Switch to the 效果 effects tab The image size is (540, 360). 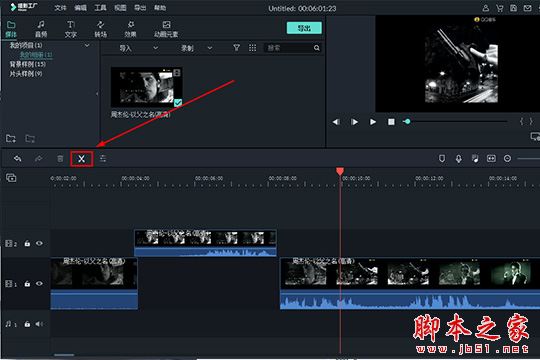point(131,29)
